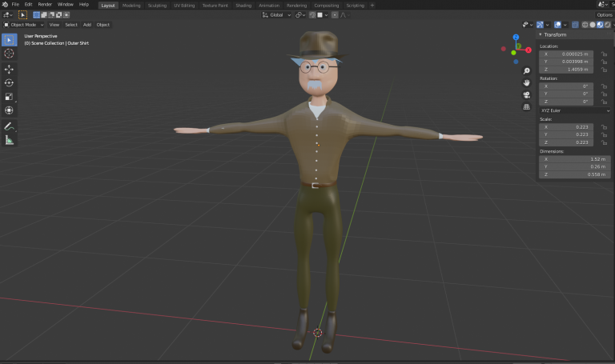
Task: Toggle viewport overlays display
Action: point(557,25)
